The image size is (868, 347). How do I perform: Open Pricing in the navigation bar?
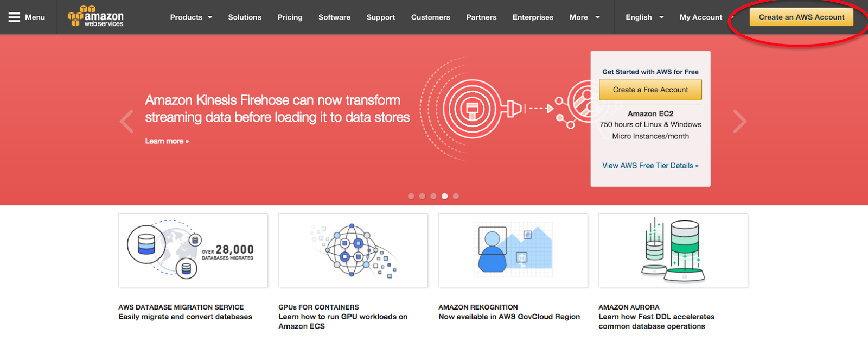pyautogui.click(x=290, y=17)
